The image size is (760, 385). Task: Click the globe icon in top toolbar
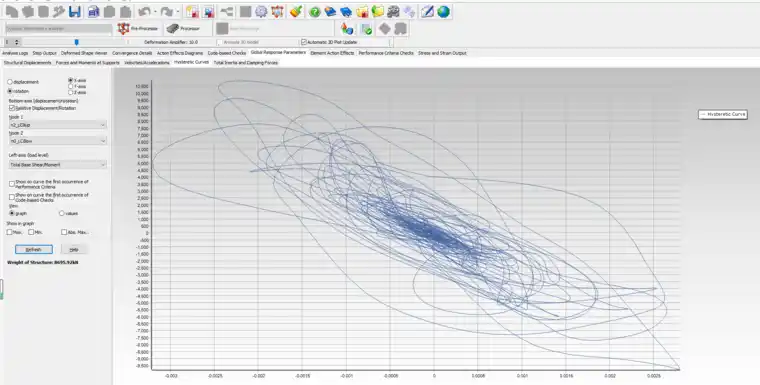coord(443,12)
